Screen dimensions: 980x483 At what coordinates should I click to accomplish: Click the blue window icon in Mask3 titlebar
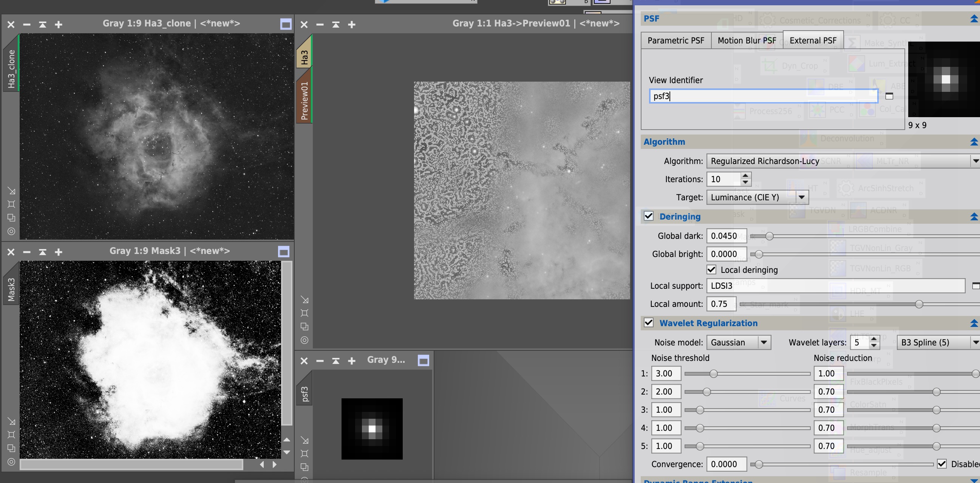(x=284, y=252)
